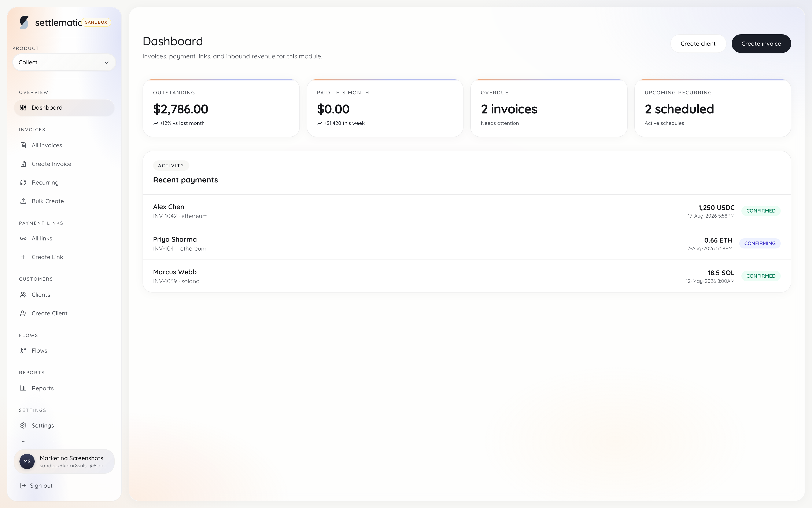812x508 pixels.
Task: Open Recurring invoices page
Action: tap(64, 182)
